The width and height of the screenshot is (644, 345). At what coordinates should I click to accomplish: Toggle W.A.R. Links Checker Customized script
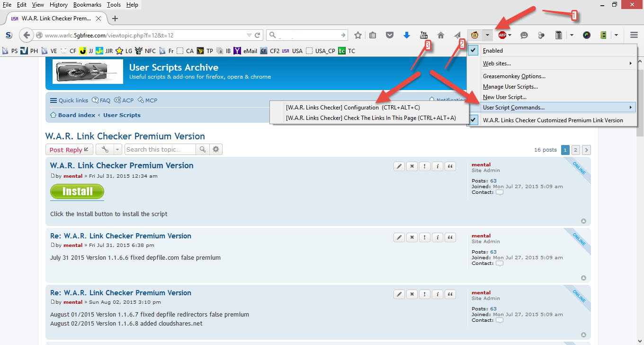(553, 120)
